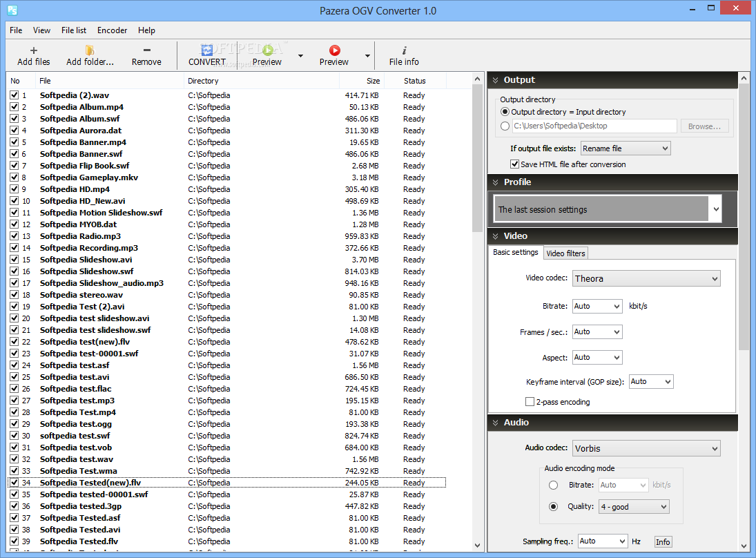Viewport: 756px width, 558px height.
Task: Uncheck file 1 Softpedia (2).wav
Action: click(x=14, y=95)
